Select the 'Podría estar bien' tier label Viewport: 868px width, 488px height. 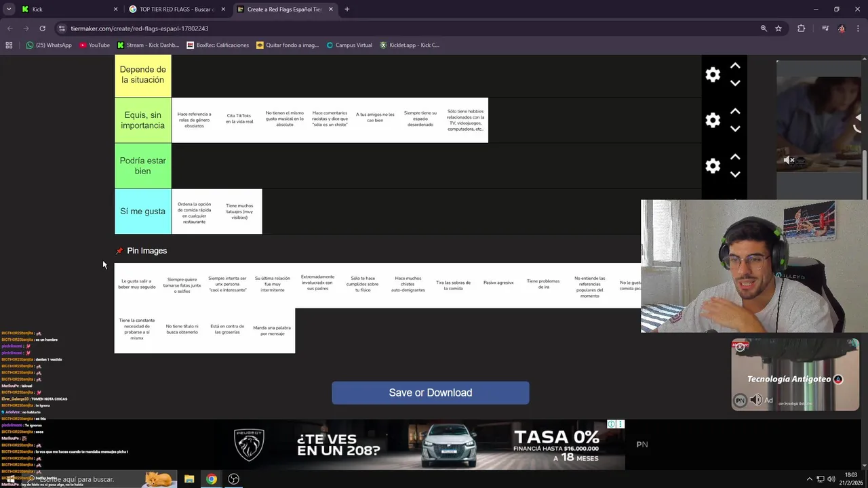(x=142, y=165)
